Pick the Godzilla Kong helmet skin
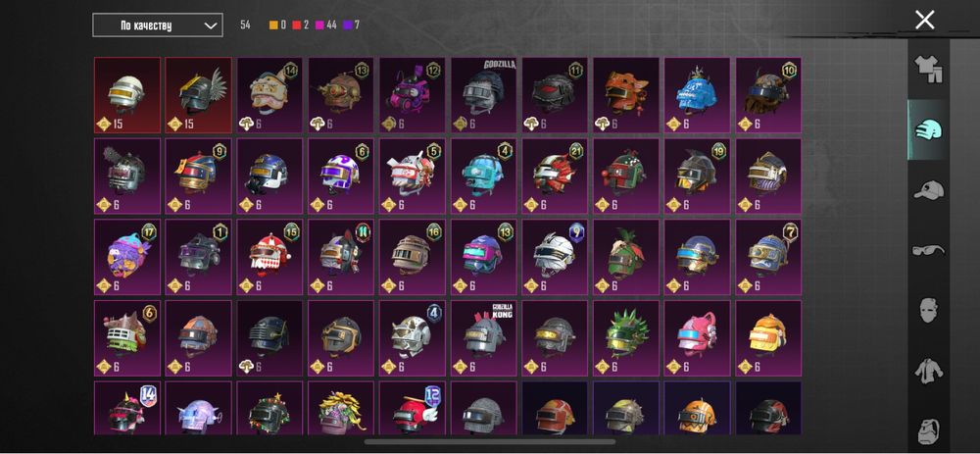Screen dimensions: 980x454 484,337
